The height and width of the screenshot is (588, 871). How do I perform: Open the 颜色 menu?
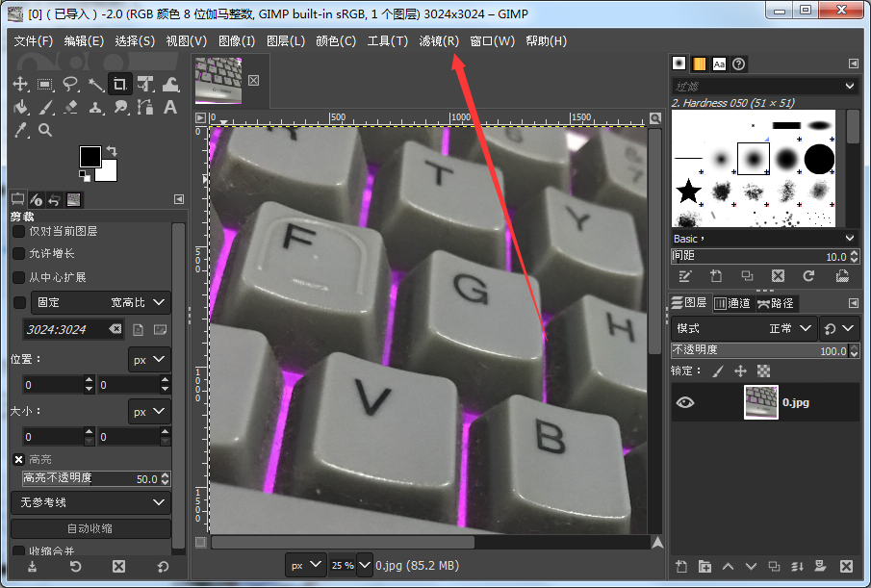336,40
